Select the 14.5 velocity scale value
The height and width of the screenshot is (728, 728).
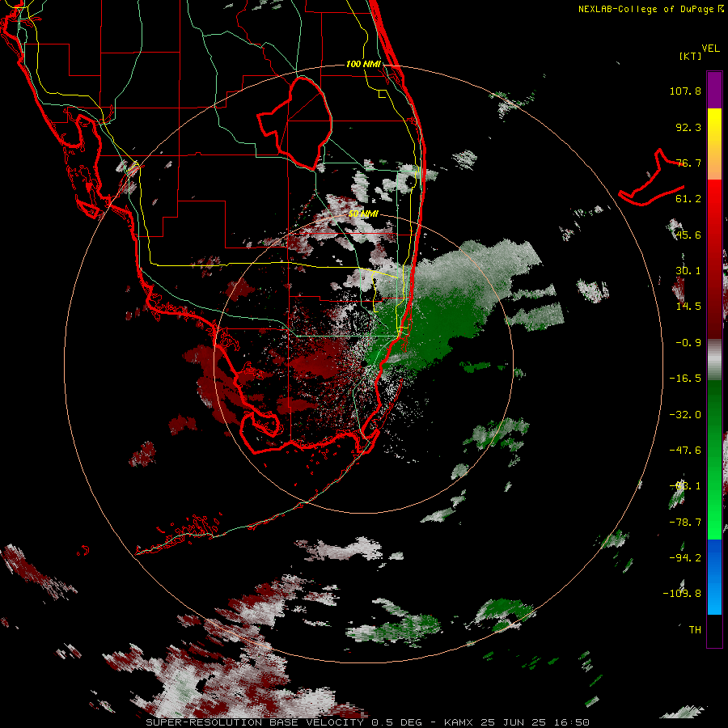688,307
